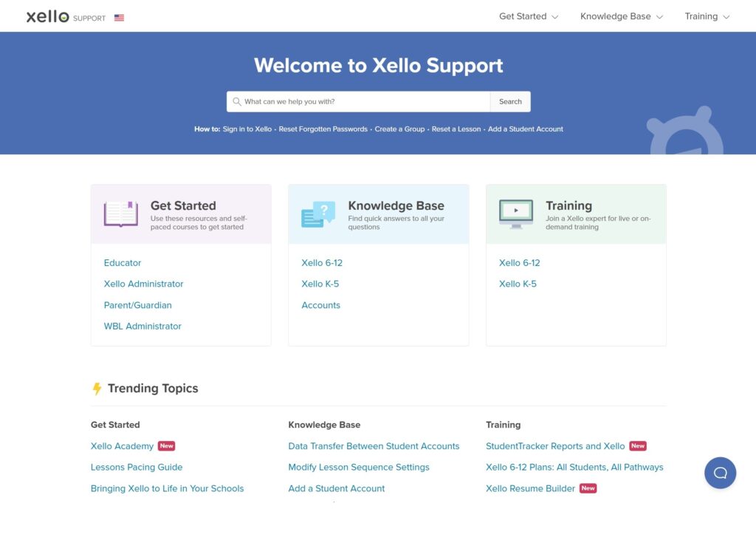Click the search magnifier icon
Image resolution: width=756 pixels, height=540 pixels.
pyautogui.click(x=237, y=101)
